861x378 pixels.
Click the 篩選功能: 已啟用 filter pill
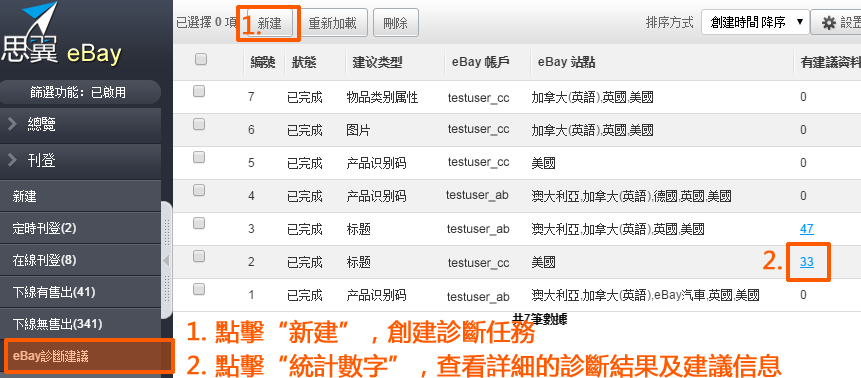tap(80, 92)
